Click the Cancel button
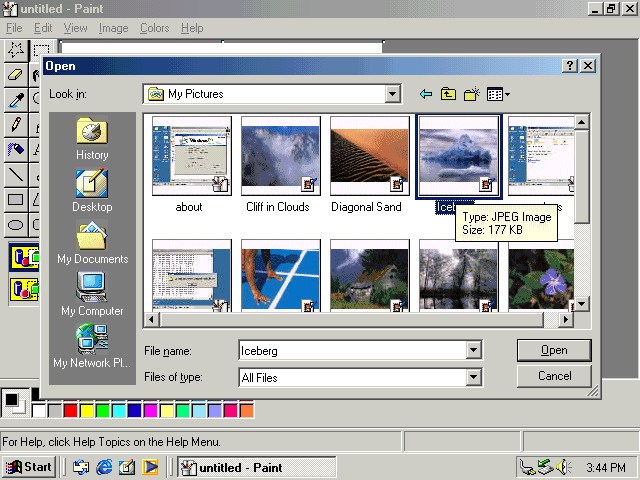The image size is (640, 480). pos(554,376)
